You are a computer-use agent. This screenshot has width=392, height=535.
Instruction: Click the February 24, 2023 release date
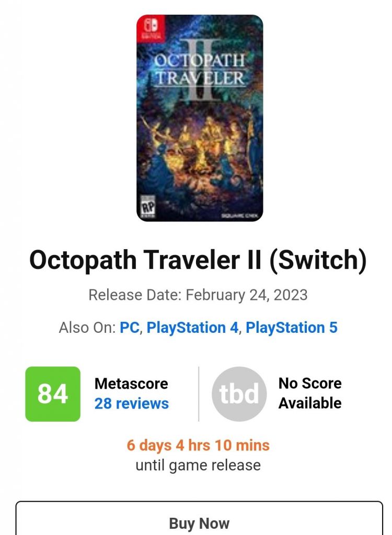point(247,295)
